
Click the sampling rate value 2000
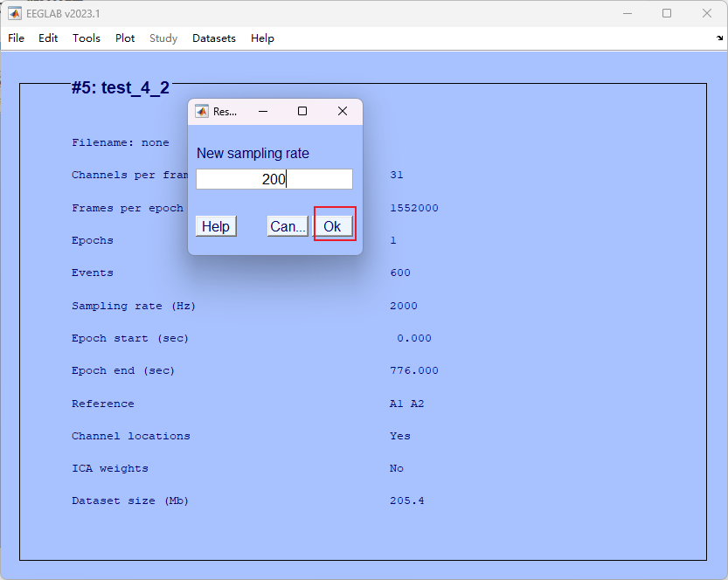(x=404, y=306)
